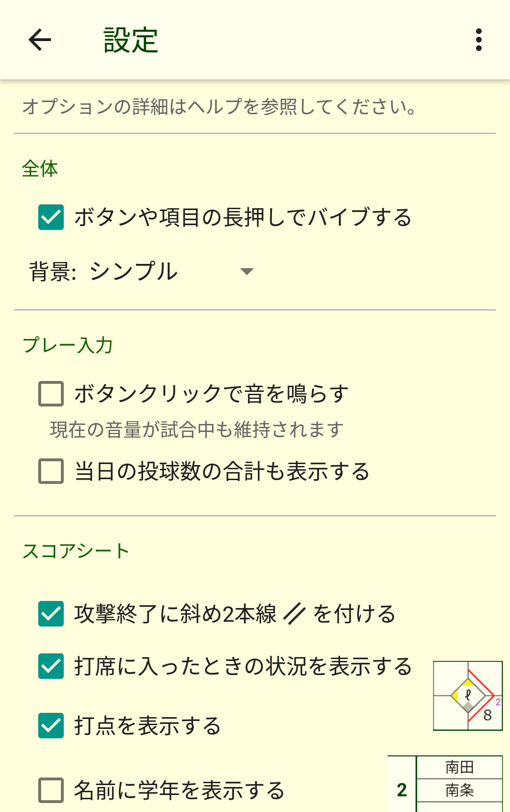Tap the スコアシート section header

tap(76, 551)
